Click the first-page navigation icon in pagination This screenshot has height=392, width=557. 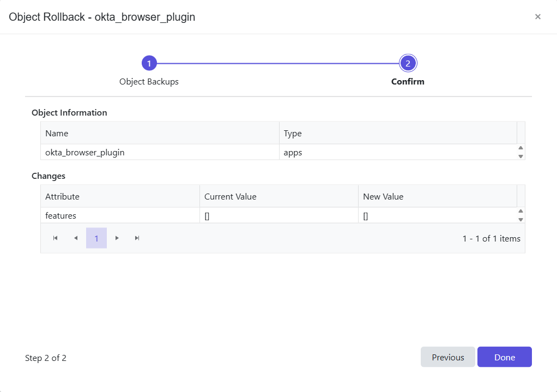coord(55,238)
